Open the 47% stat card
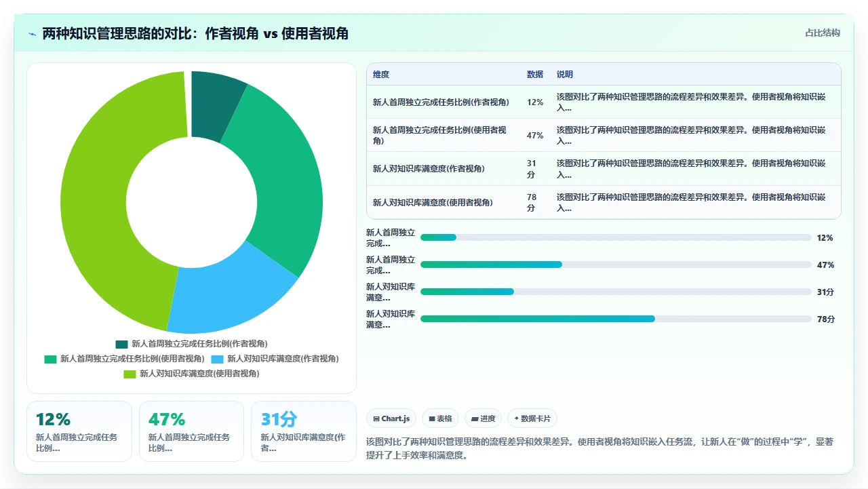The width and height of the screenshot is (868, 489). 191,431
